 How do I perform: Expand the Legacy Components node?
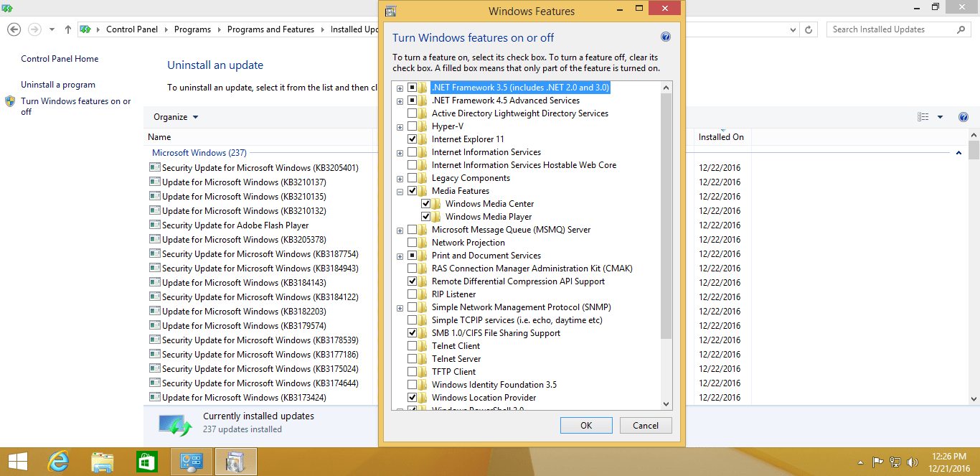point(400,178)
